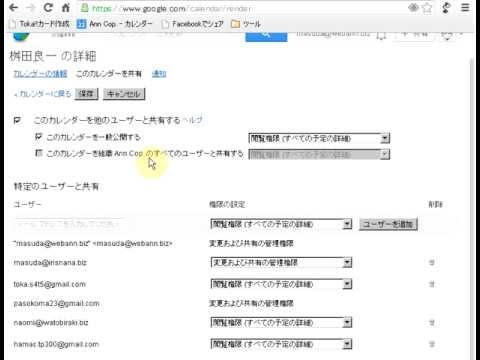Screen dimensions: 480x360
Task: Remove naomi@watobiraki.biz using trash icon
Action: 432,323
